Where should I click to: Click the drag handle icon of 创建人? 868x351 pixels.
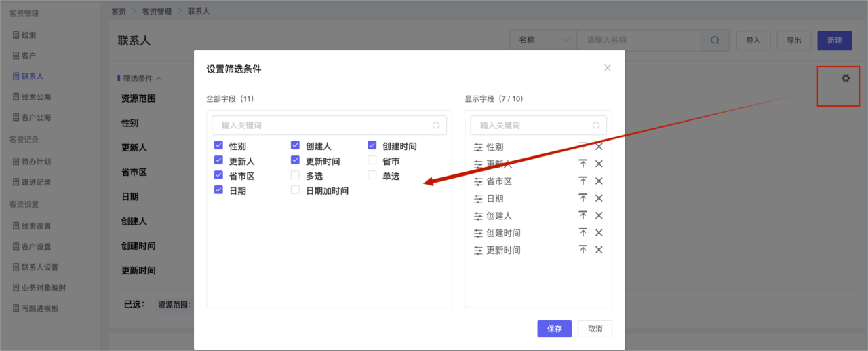[478, 216]
